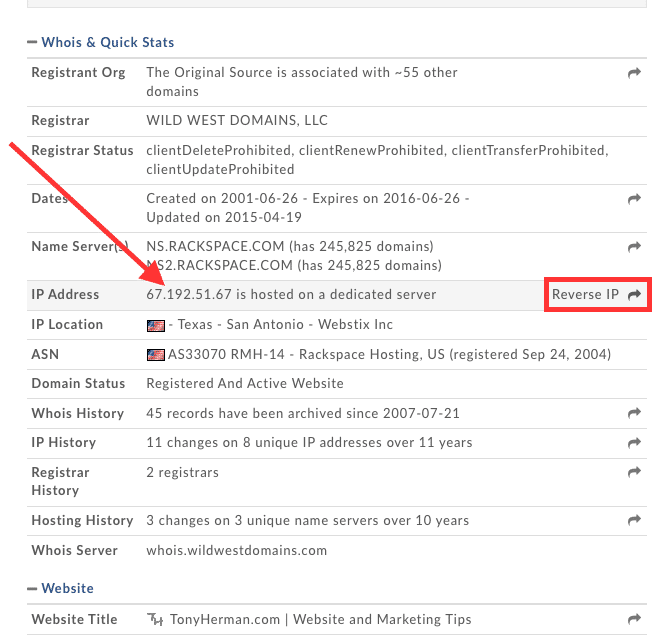Screen dimensions: 668x636
Task: Click 'Registered And Active Website' status text
Action: [x=245, y=383]
